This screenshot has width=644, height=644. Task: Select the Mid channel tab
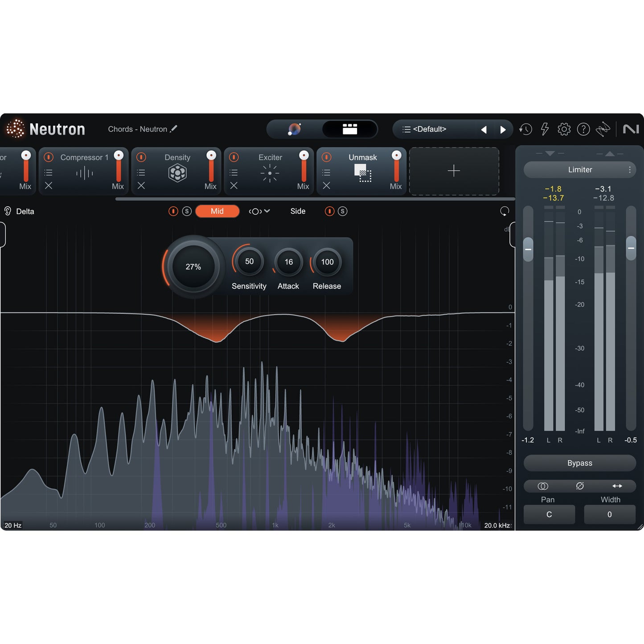point(217,211)
